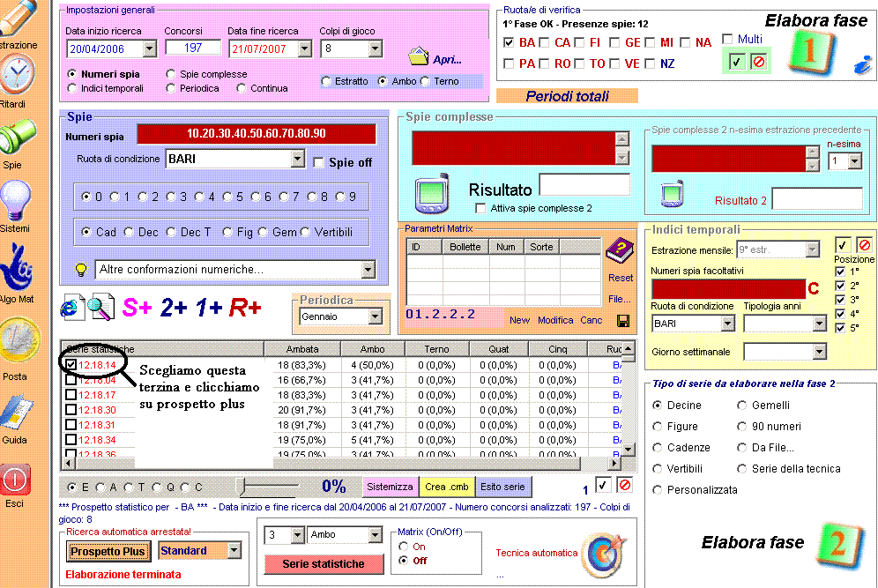Open the Ritardi clock icon in sidebar
Screen dimensions: 878x588
click(17, 74)
